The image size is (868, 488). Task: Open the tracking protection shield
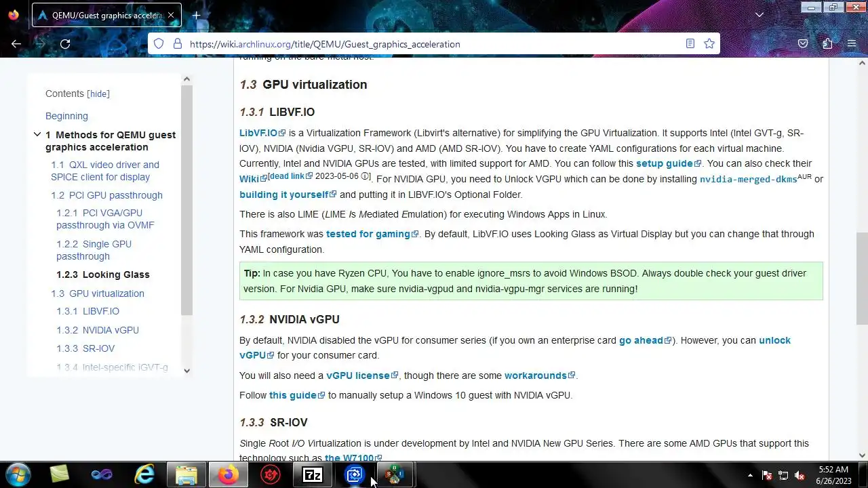click(159, 43)
